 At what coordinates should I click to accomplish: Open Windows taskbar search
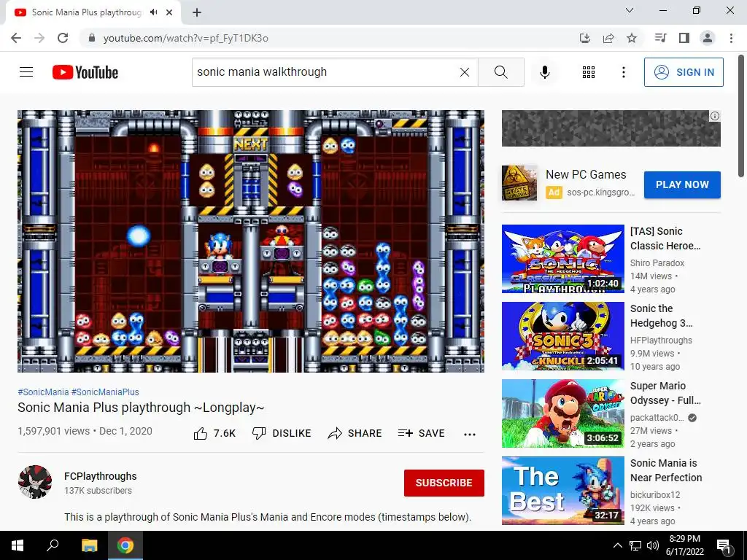53,545
